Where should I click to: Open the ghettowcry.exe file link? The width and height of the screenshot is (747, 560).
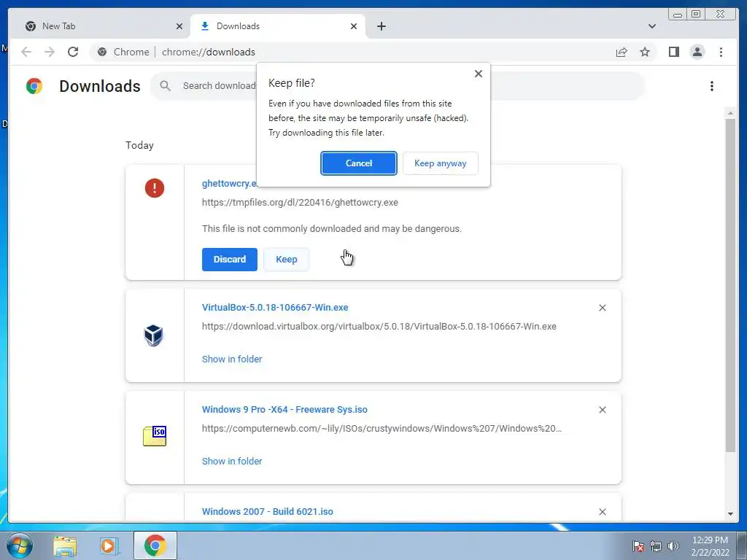pyautogui.click(x=229, y=183)
